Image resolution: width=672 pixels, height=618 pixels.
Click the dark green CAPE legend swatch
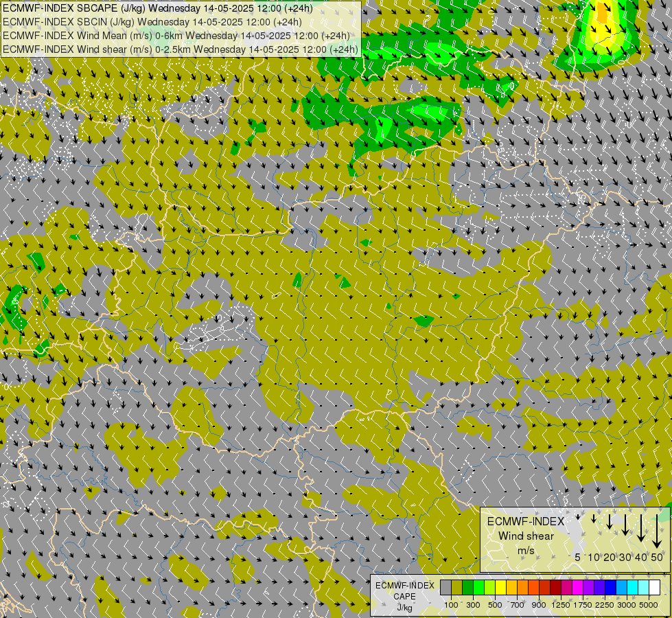468,587
